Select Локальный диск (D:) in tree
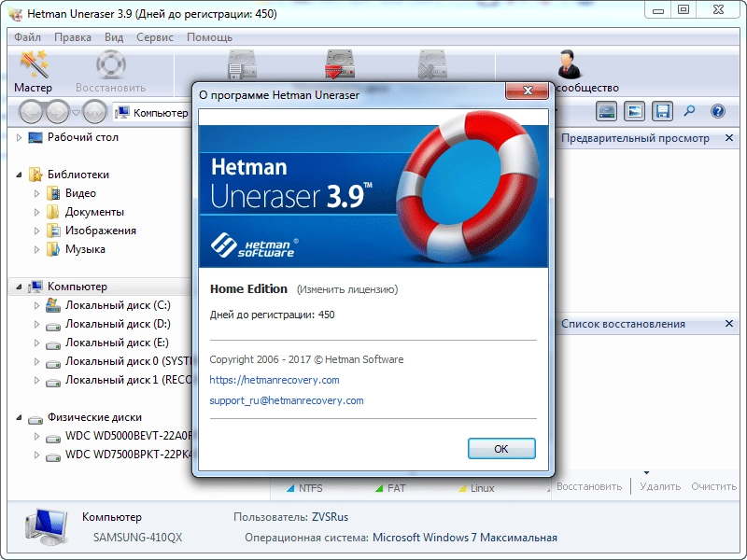The height and width of the screenshot is (560, 747). pos(118,324)
